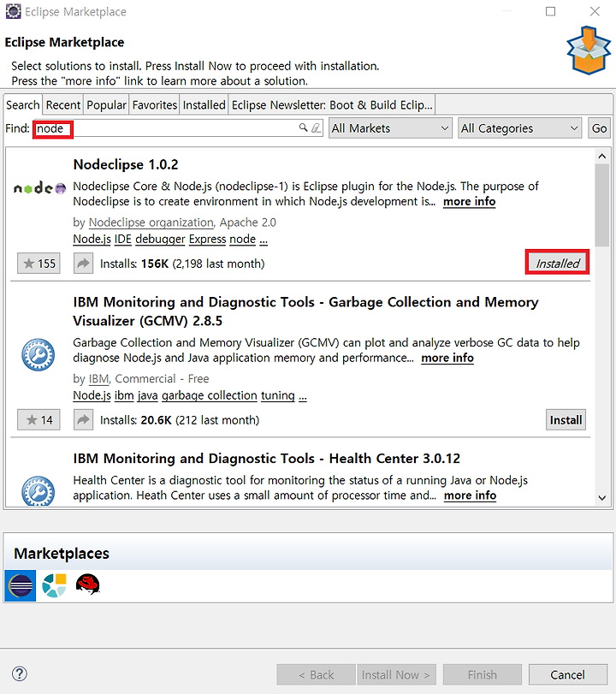This screenshot has height=694, width=616.
Task: Close the Eclipse Marketplace window
Action: click(x=595, y=11)
